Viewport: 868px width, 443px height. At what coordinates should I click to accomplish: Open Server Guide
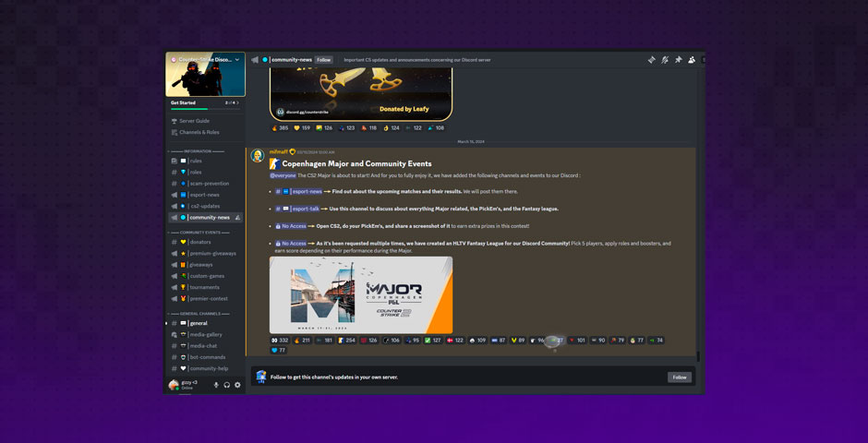coord(205,121)
